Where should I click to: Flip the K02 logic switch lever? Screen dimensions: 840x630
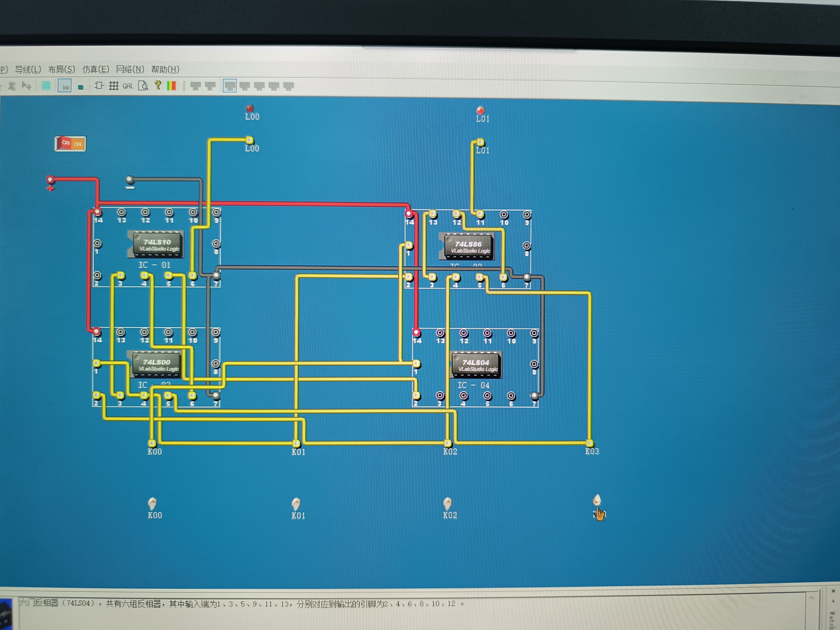click(448, 504)
